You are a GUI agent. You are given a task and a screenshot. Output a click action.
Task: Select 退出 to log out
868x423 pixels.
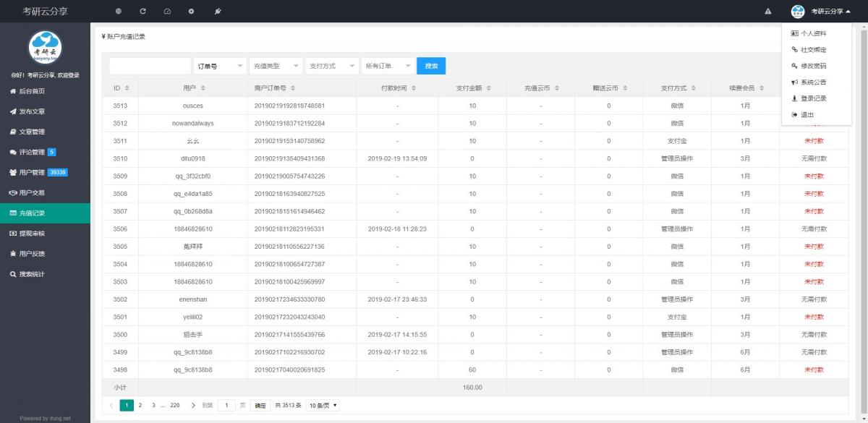pos(816,114)
